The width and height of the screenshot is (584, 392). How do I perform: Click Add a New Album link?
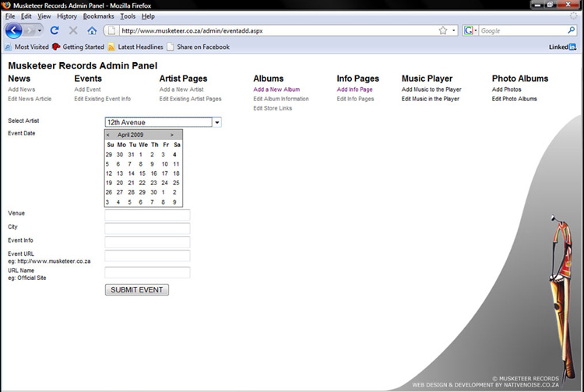(x=276, y=89)
